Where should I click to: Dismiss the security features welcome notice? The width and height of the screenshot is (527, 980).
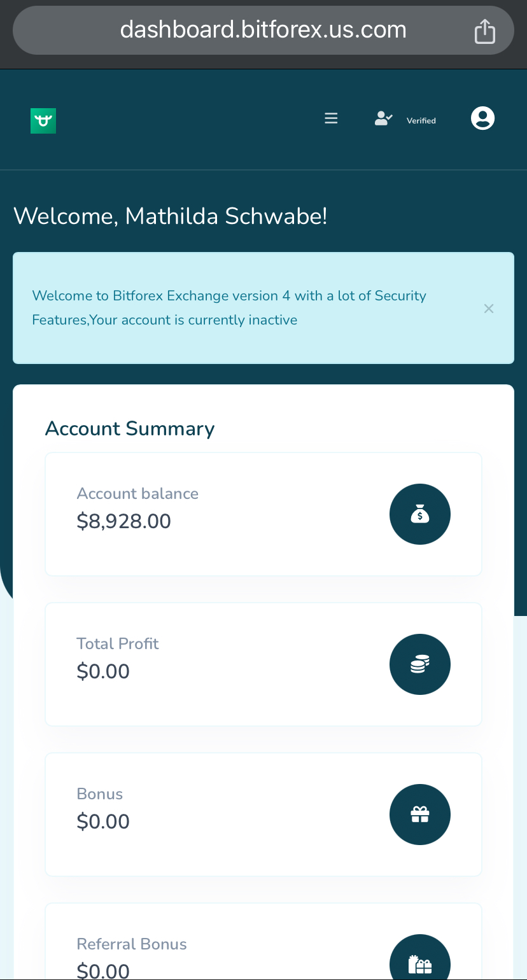(x=489, y=308)
